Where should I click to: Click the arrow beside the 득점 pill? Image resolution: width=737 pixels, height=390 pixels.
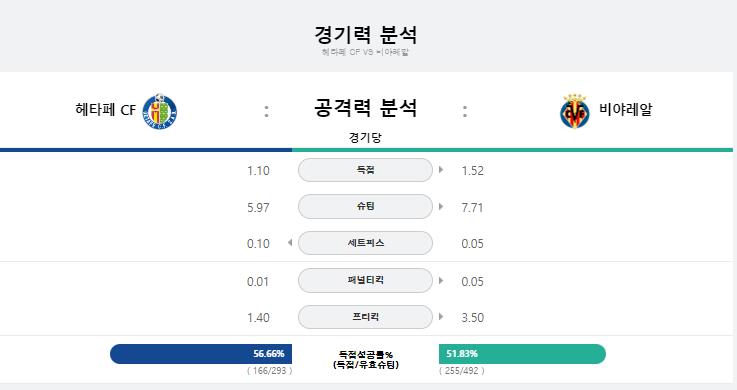pyautogui.click(x=441, y=170)
